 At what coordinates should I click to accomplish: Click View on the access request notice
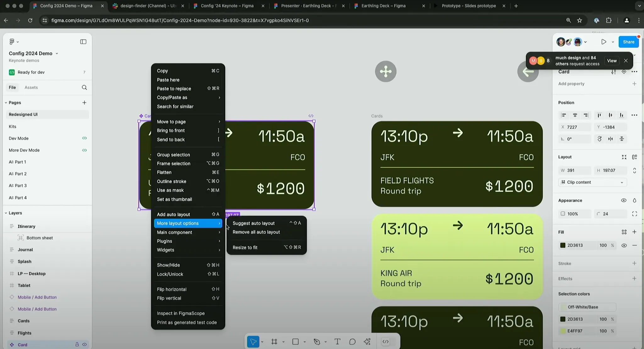pyautogui.click(x=612, y=61)
